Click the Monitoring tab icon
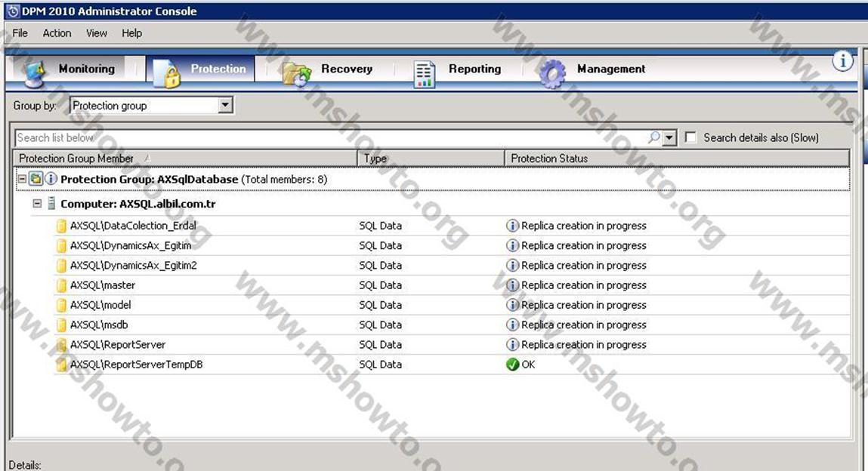Screen dimensions: 868x471 click(x=34, y=73)
